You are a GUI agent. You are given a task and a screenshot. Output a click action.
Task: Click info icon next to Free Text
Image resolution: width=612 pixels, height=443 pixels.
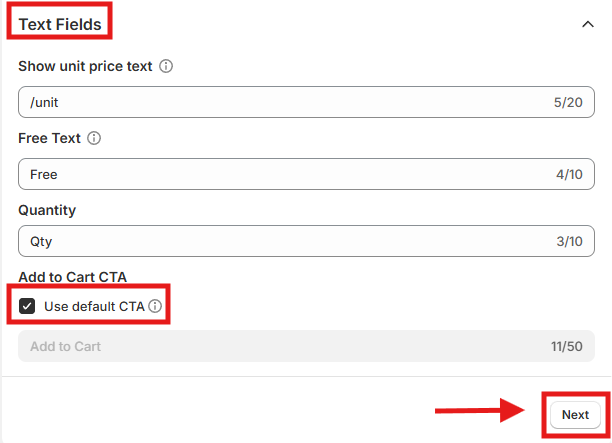pos(95,139)
